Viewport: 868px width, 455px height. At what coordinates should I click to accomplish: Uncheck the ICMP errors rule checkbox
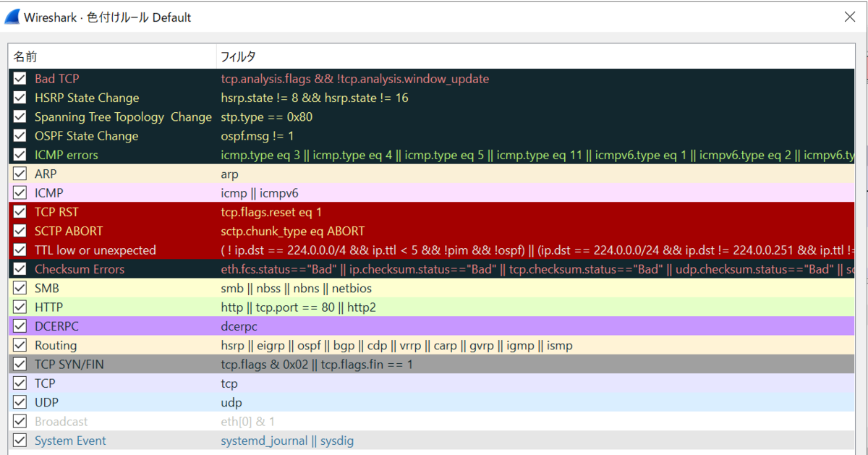20,155
